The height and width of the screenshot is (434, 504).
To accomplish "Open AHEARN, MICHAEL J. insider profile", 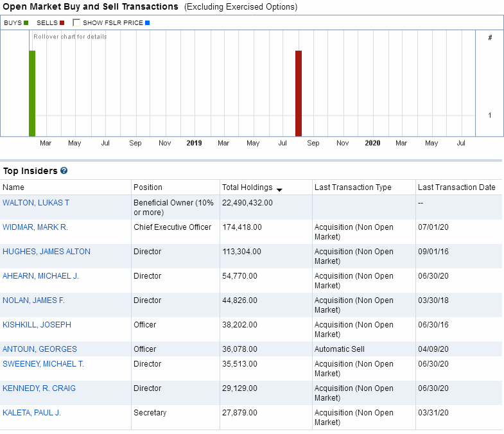I will click(x=41, y=276).
